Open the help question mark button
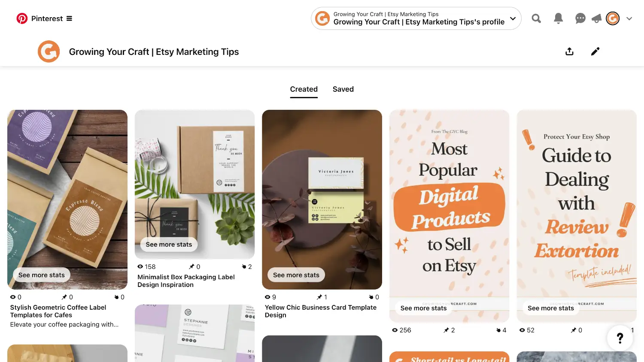Viewport: 644px width, 362px height. point(620,338)
